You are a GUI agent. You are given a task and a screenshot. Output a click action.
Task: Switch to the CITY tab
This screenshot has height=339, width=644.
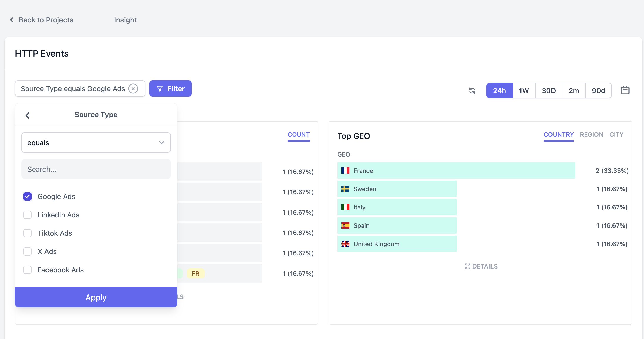(616, 134)
